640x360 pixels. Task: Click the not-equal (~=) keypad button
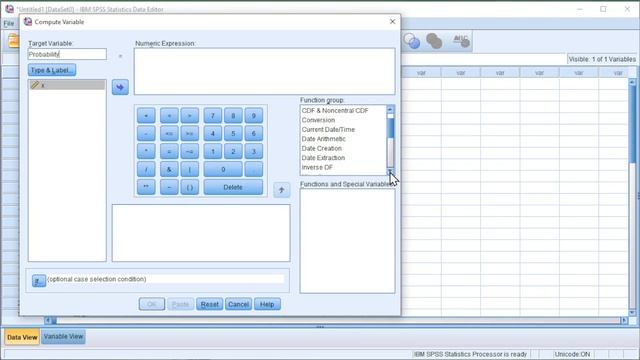[189, 151]
